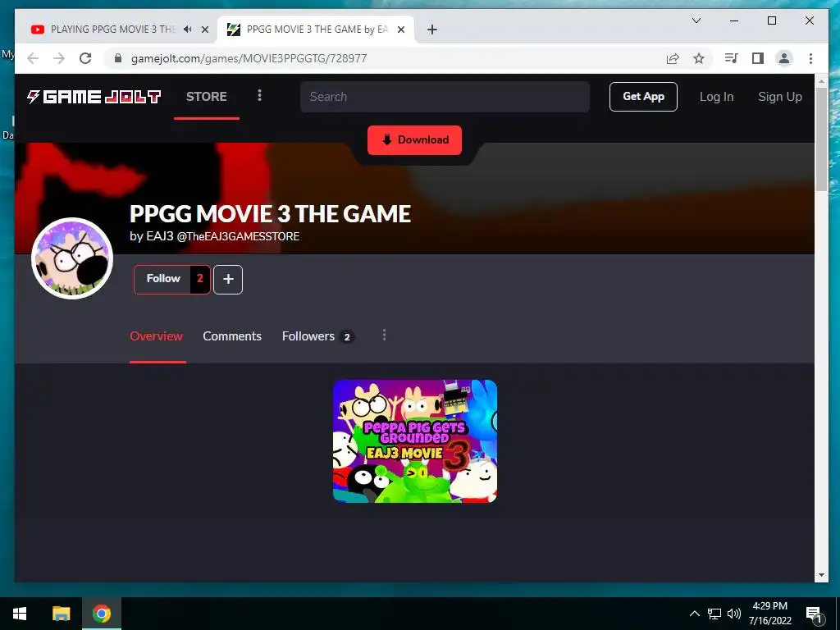Image resolution: width=840 pixels, height=630 pixels.
Task: Switch to the YouTube PLAYING PPGG tab
Action: tap(112, 30)
